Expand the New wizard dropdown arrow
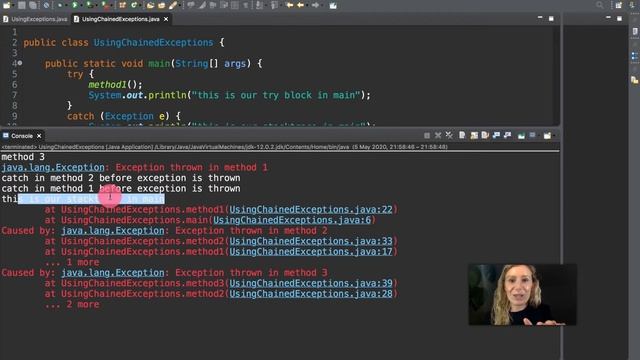640x360 pixels. [x=13, y=6]
